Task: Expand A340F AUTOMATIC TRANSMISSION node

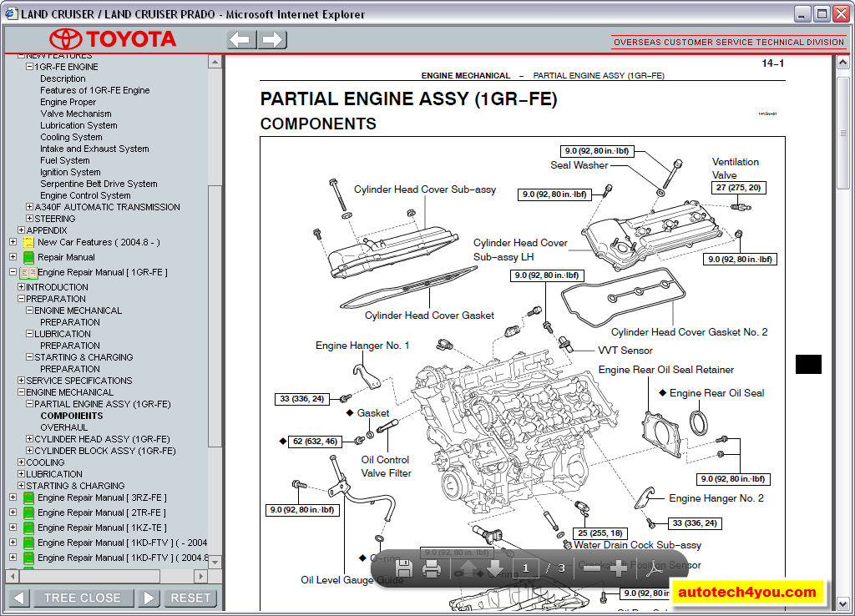Action: tap(29, 207)
